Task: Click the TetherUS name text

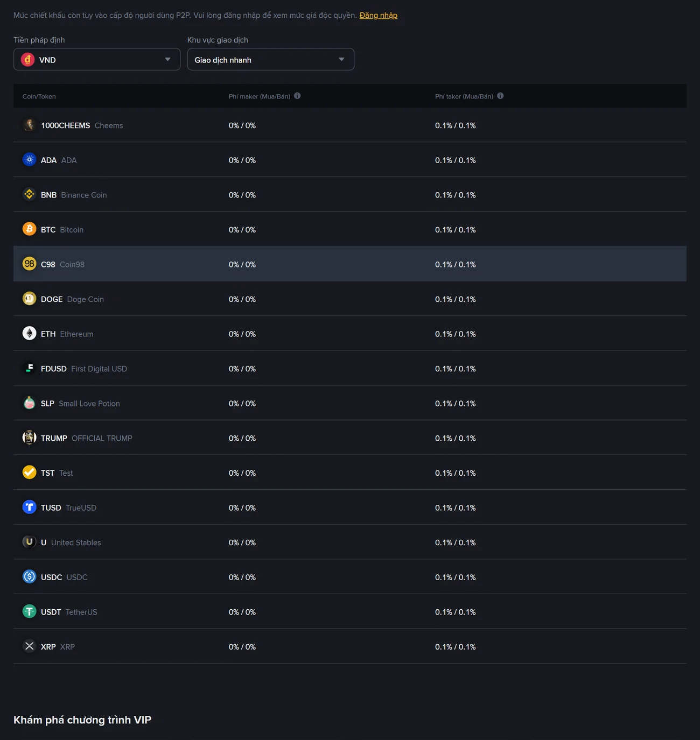Action: pyautogui.click(x=81, y=612)
